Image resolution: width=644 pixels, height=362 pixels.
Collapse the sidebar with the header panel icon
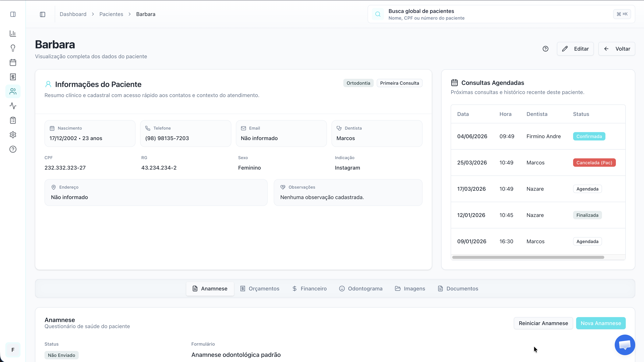(43, 14)
